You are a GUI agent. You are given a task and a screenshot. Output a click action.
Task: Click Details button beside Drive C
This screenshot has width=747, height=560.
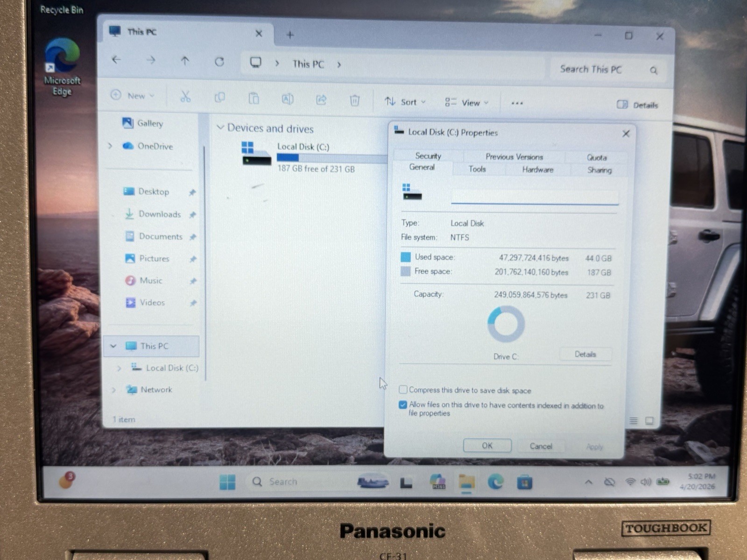coord(585,354)
